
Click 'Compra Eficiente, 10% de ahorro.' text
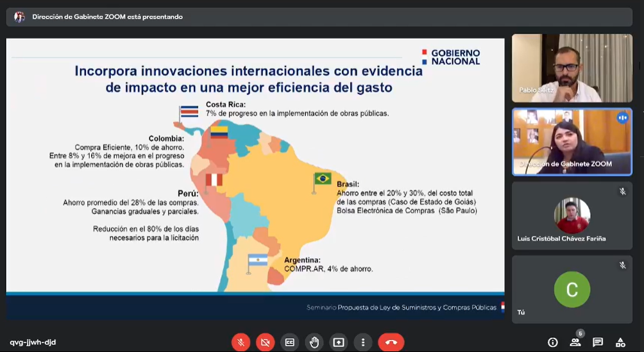click(x=130, y=147)
